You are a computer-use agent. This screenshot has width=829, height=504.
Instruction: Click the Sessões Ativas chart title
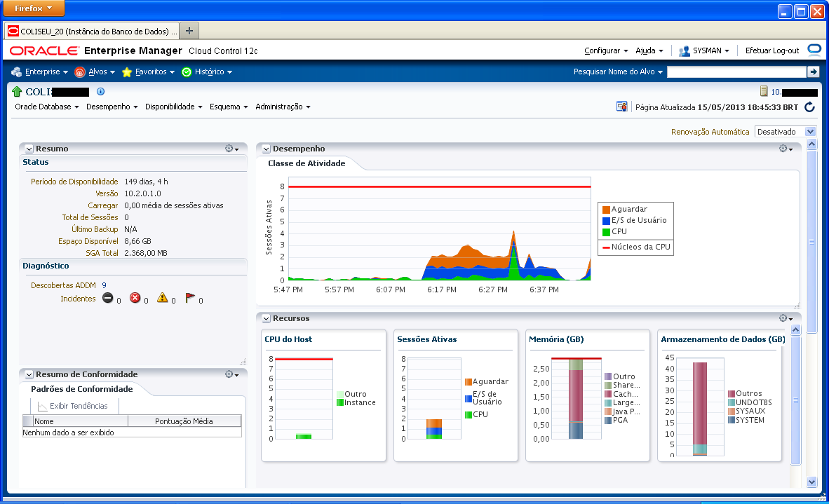point(426,339)
